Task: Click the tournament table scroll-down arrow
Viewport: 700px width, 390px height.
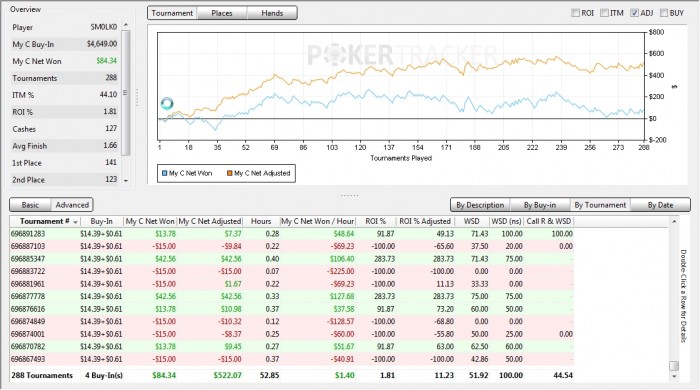Action: 674,377
